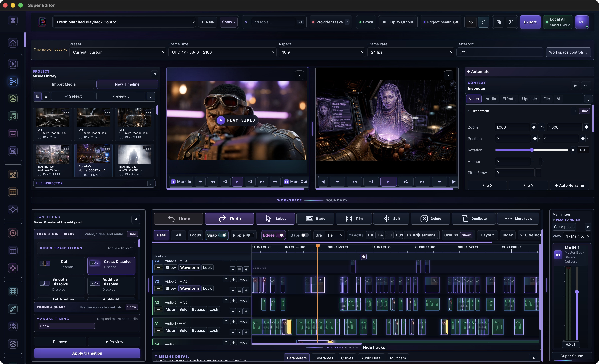Click the undo arrow icon in top bar

[x=471, y=22]
